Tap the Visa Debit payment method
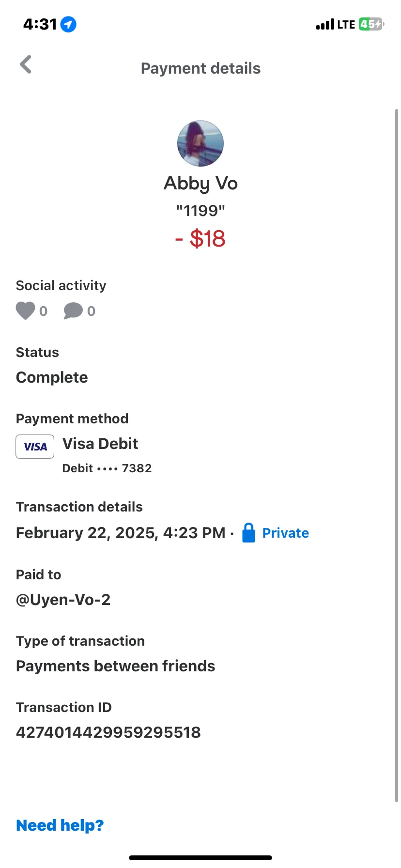 (100, 444)
